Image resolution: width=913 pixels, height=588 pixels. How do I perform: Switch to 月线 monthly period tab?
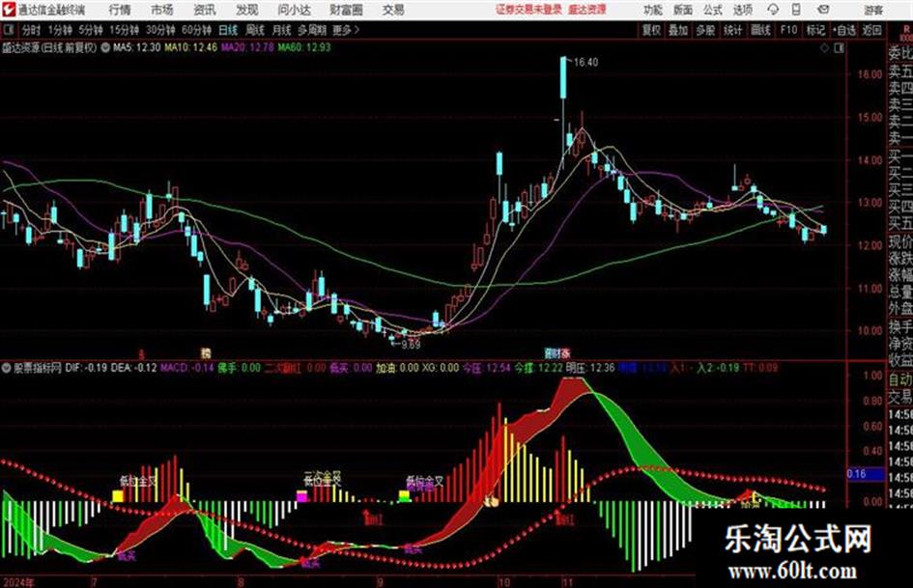coord(282,30)
